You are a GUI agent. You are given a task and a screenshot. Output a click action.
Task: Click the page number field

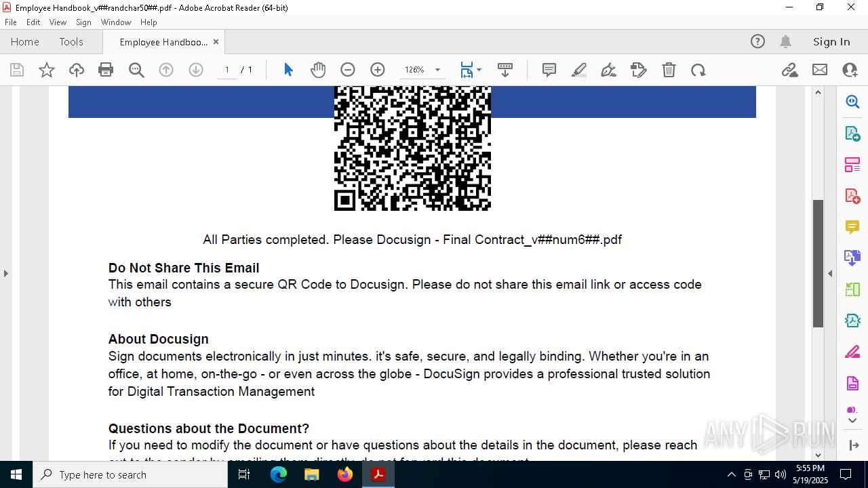227,70
